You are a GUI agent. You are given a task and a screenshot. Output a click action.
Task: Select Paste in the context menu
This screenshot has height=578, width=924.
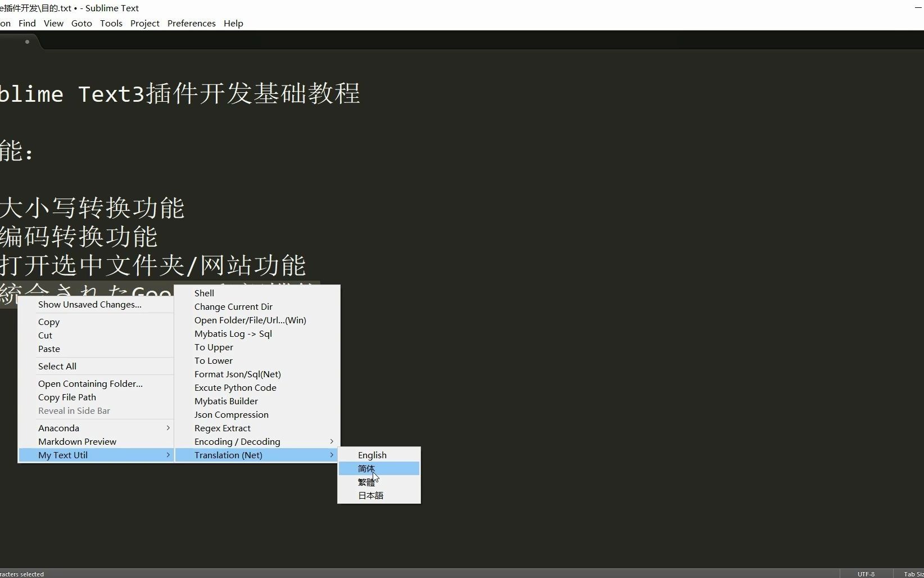click(x=96, y=349)
